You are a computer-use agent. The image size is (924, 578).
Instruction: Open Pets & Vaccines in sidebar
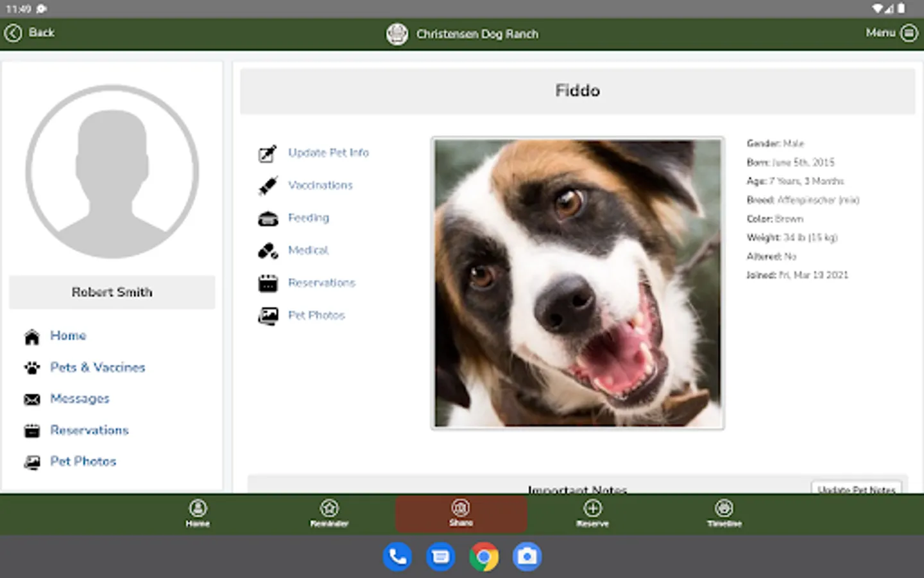pyautogui.click(x=98, y=367)
